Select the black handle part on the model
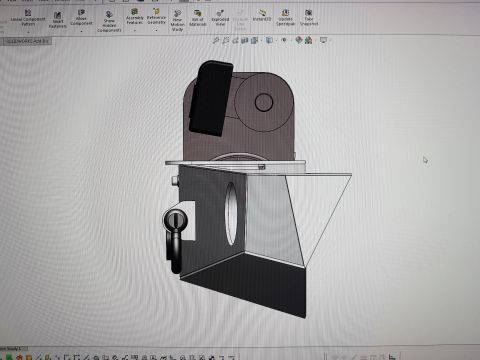Screen dimensions: 480x360 point(210,98)
